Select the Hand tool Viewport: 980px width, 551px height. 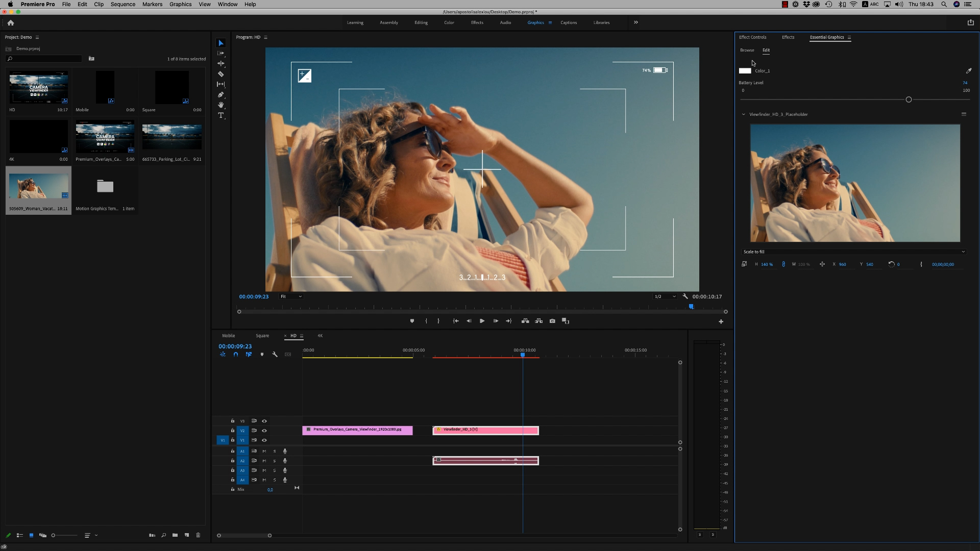click(221, 105)
